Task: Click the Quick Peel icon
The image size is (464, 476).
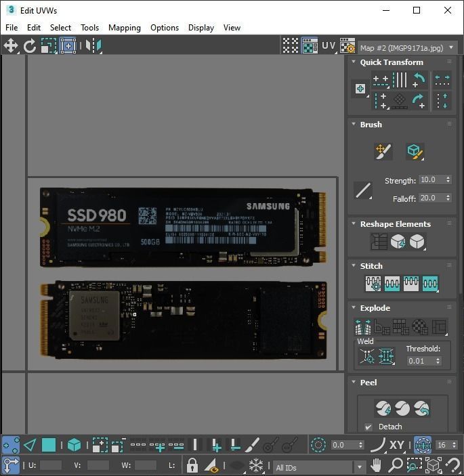Action: [383, 408]
